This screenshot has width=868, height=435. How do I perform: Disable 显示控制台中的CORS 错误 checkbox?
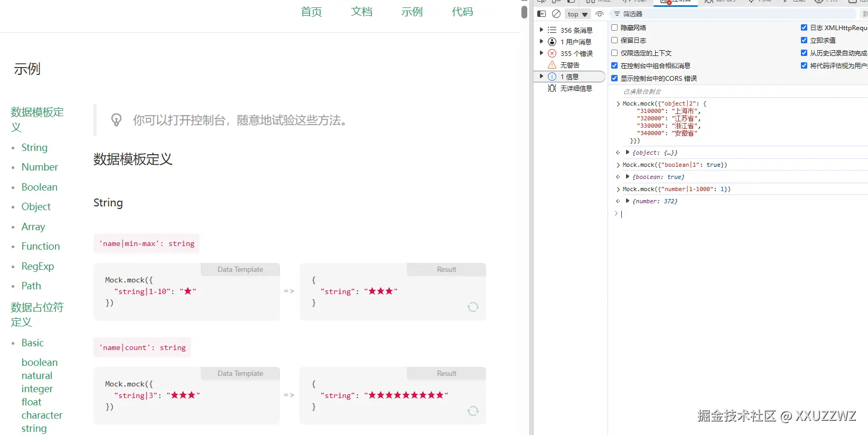point(614,78)
